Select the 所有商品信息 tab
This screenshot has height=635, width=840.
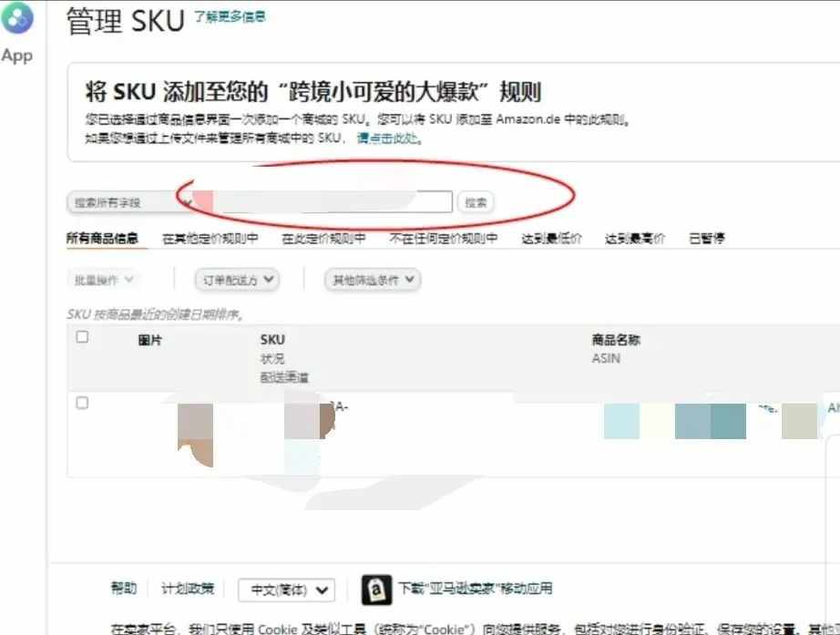(x=102, y=238)
